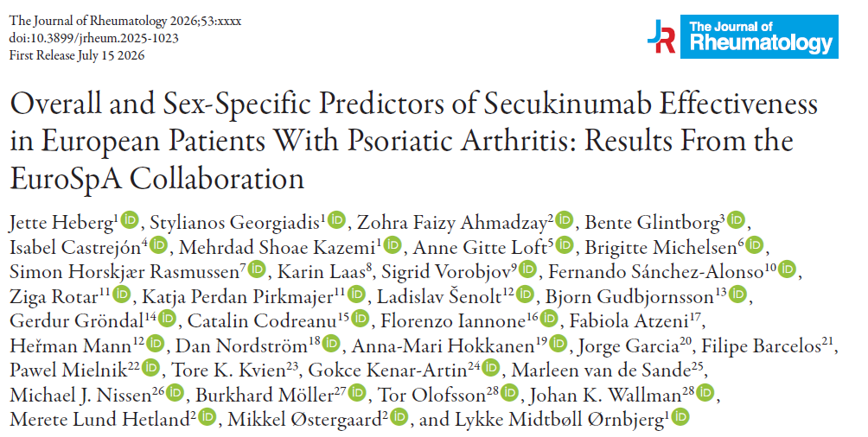Open the ORCID icon beside Brigitte Michelsen
This screenshot has height=437, width=868.
[755, 244]
